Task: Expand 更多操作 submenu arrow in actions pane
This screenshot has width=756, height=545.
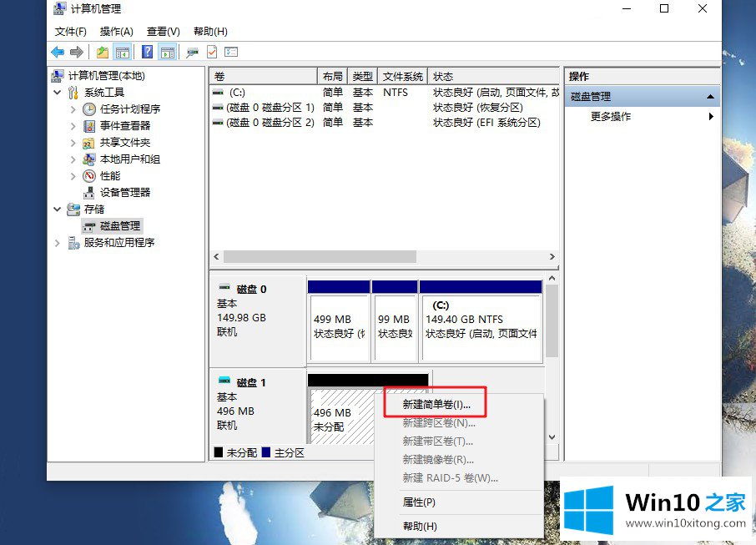Action: [711, 117]
